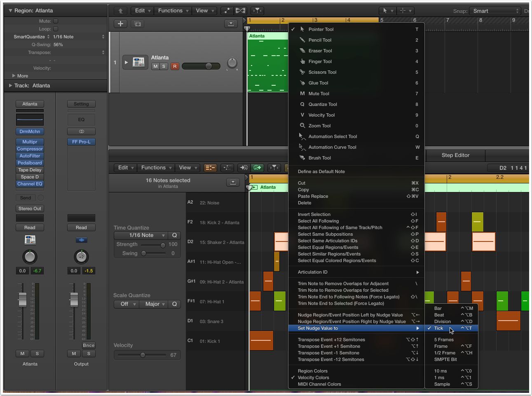Viewport: 532px width, 396px height.
Task: Click the duplicate track icon
Action: (x=138, y=24)
